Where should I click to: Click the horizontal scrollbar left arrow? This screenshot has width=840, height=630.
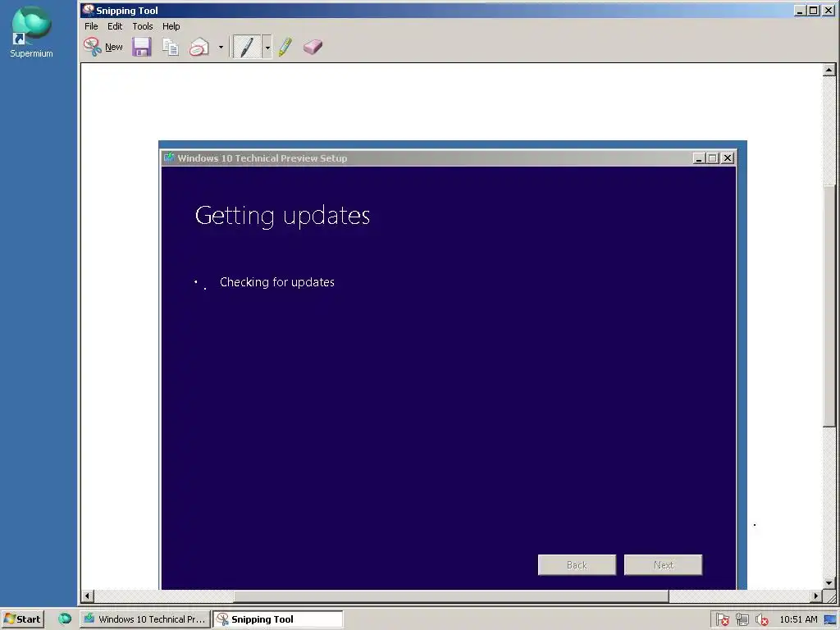pos(87,596)
